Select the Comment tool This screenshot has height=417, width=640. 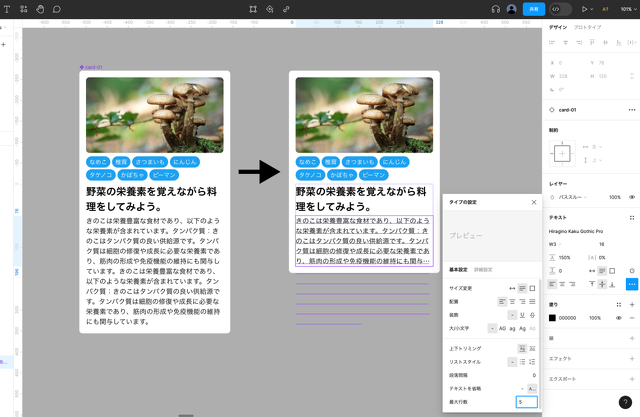tap(57, 9)
